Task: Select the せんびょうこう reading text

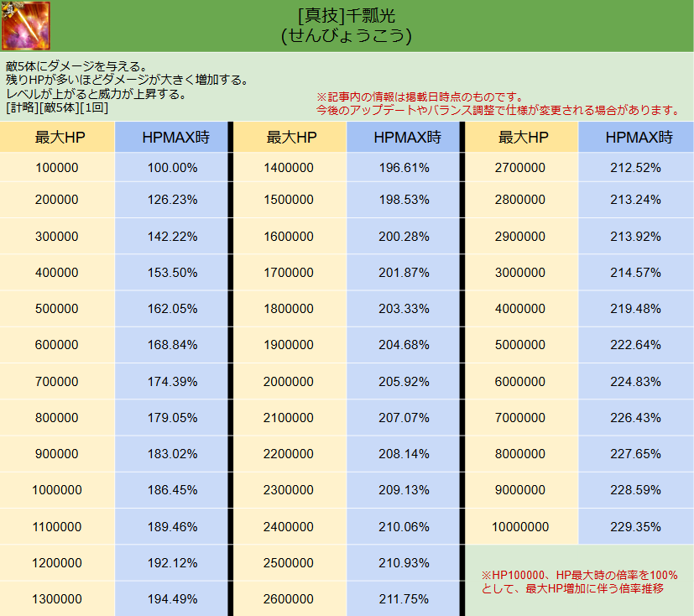Action: (347, 36)
